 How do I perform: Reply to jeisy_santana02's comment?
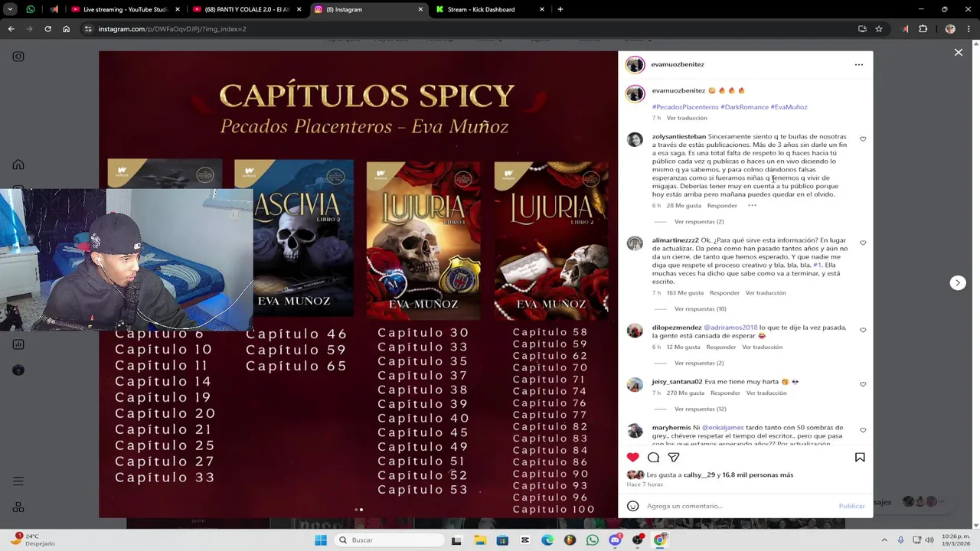pyautogui.click(x=725, y=393)
